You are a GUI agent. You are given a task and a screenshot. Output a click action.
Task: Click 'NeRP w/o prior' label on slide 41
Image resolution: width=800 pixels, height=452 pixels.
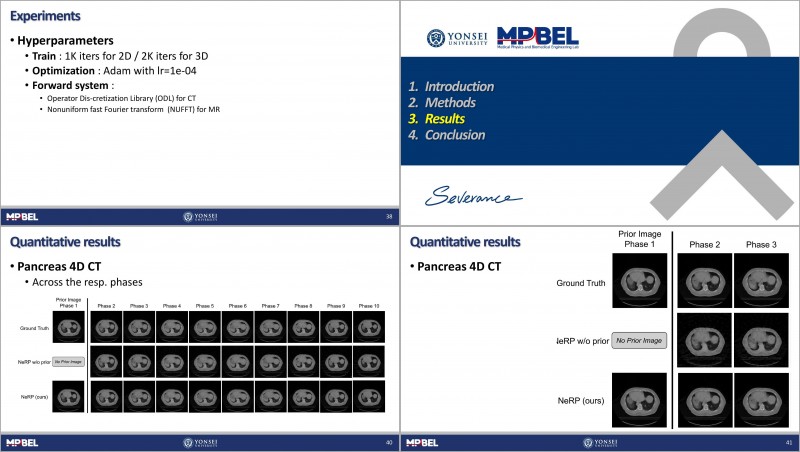[x=583, y=341]
